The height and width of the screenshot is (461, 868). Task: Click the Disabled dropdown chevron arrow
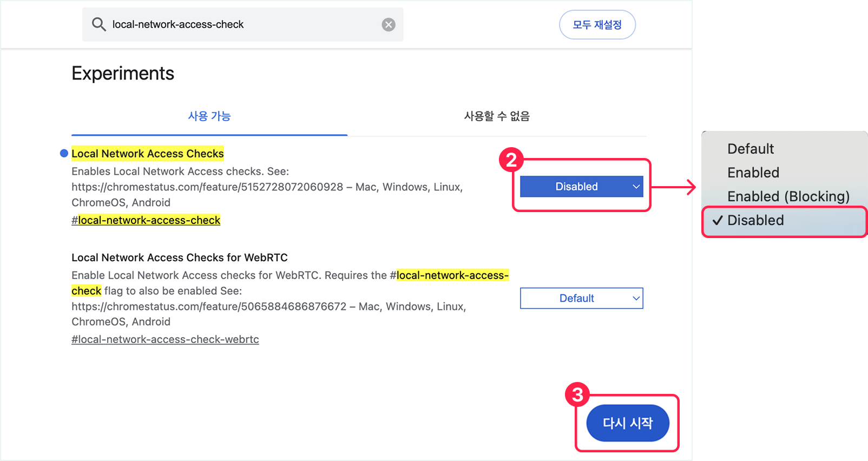[x=636, y=187]
